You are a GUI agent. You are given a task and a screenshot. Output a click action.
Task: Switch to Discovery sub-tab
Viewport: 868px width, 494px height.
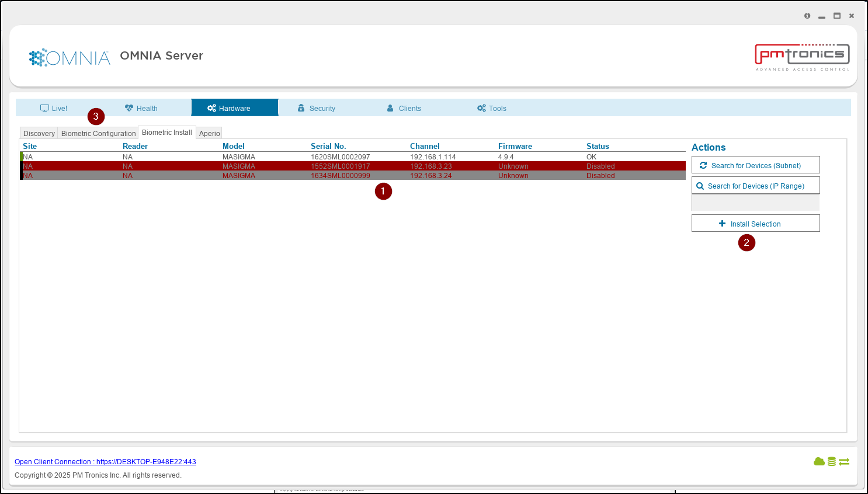[39, 133]
